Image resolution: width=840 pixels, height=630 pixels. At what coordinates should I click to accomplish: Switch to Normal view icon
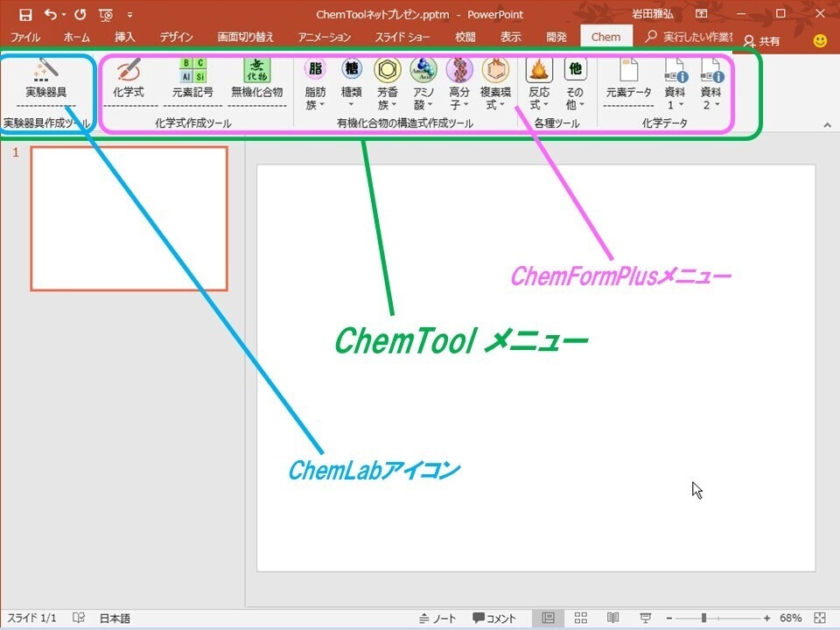548,618
